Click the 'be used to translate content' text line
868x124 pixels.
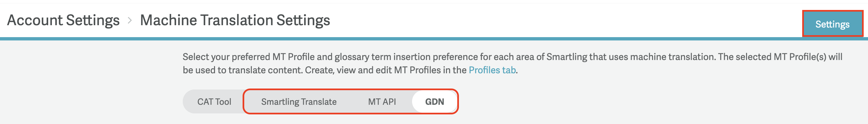pos(350,70)
